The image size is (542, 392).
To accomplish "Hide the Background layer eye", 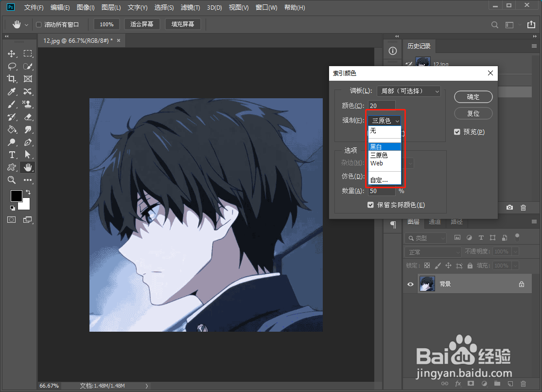I will [410, 285].
